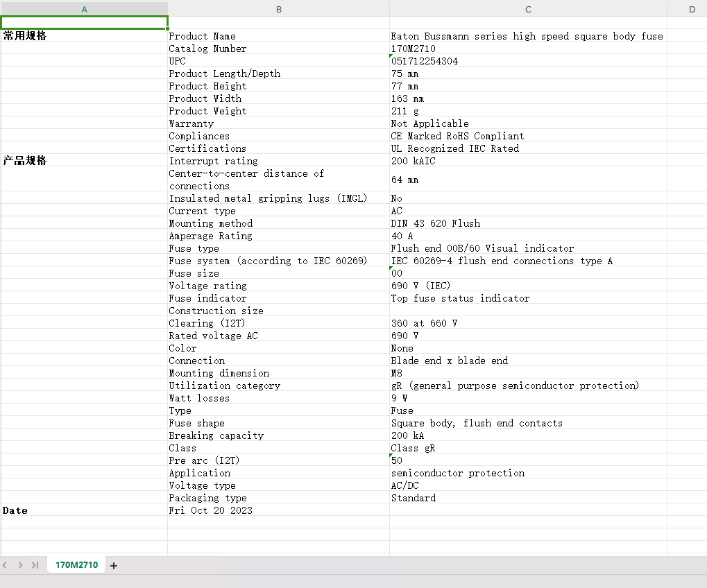Image resolution: width=707 pixels, height=588 pixels.
Task: Go to previous sheet arrow
Action: [x=5, y=565]
